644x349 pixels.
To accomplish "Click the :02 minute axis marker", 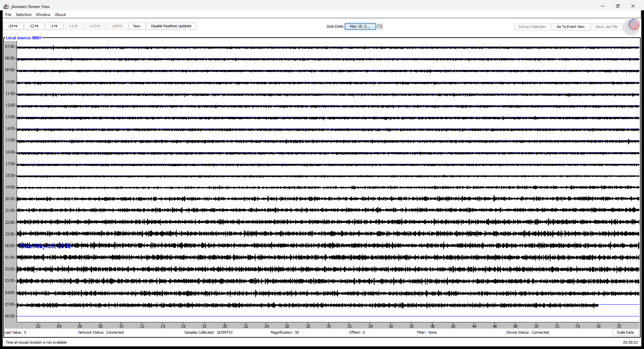I will pyautogui.click(x=38, y=326).
